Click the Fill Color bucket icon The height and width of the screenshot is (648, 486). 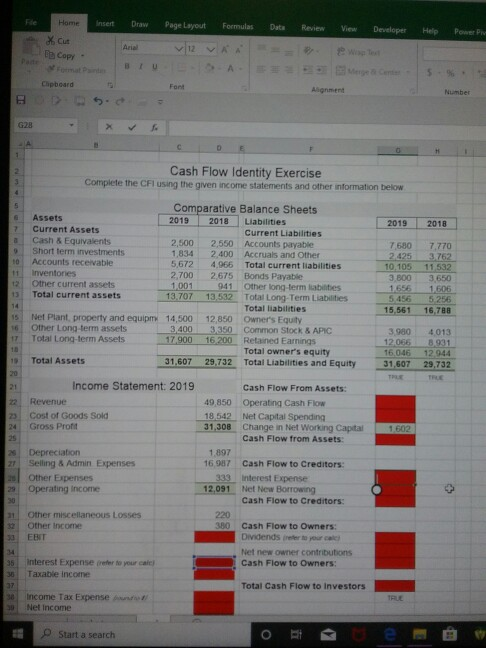point(210,68)
